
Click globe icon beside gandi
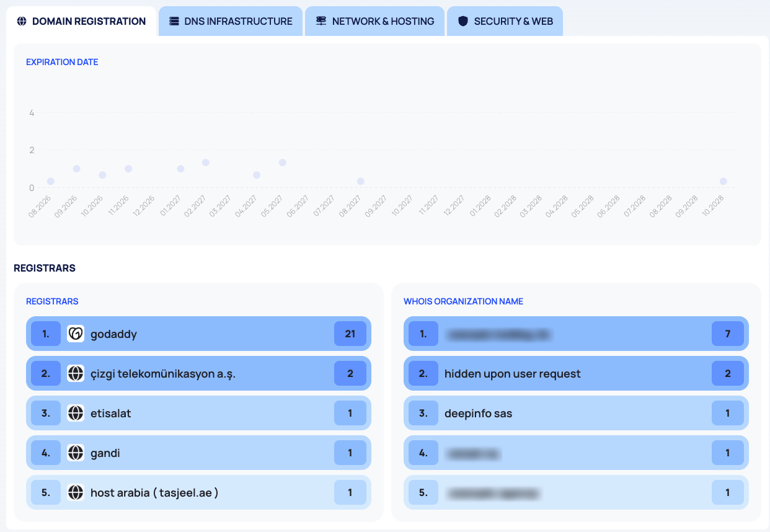pyautogui.click(x=76, y=453)
